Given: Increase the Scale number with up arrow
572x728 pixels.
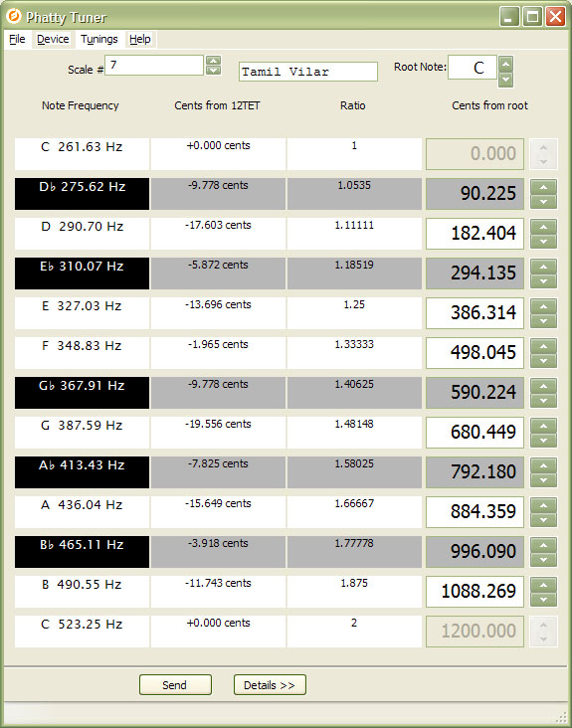Looking at the screenshot, I should click(x=213, y=61).
